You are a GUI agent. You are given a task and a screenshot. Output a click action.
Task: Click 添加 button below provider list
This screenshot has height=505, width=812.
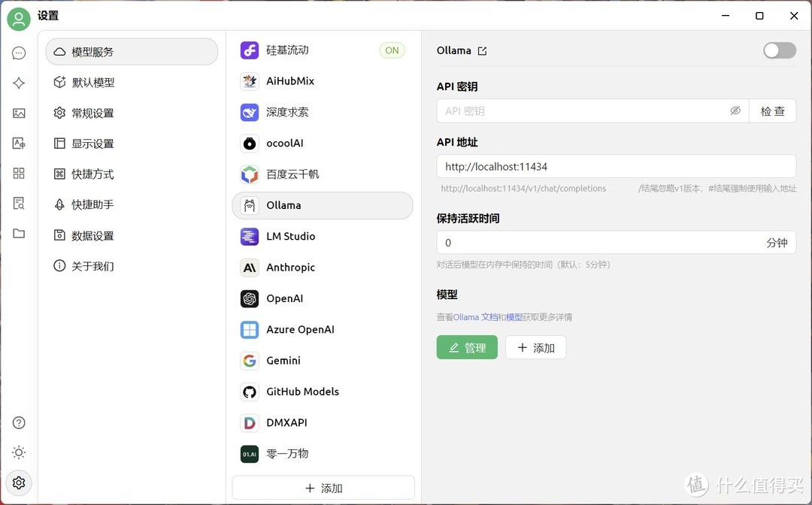(x=323, y=488)
